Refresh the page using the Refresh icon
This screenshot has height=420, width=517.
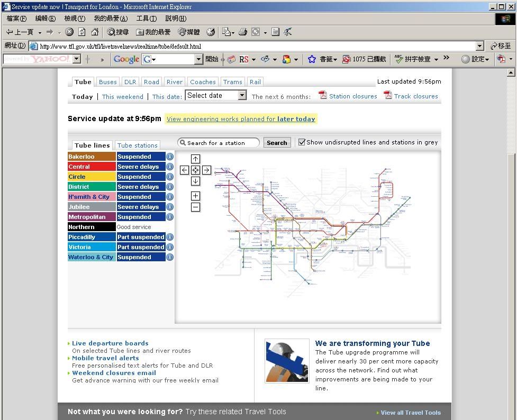pos(82,32)
